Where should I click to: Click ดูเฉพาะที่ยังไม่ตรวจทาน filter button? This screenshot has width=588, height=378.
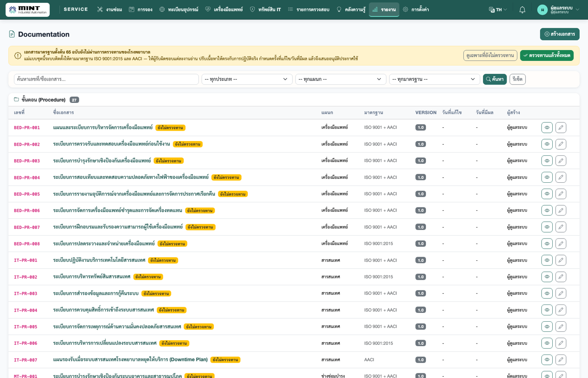tap(490, 55)
